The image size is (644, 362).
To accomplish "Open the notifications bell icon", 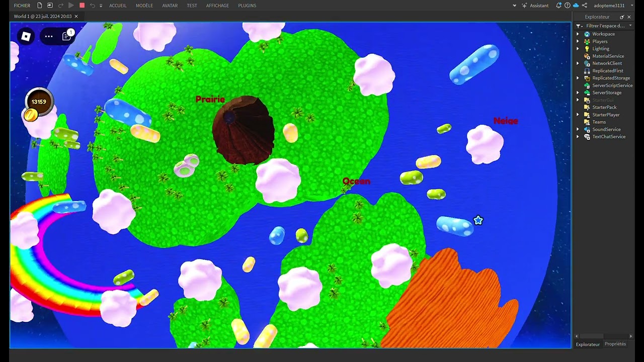I will coord(558,6).
